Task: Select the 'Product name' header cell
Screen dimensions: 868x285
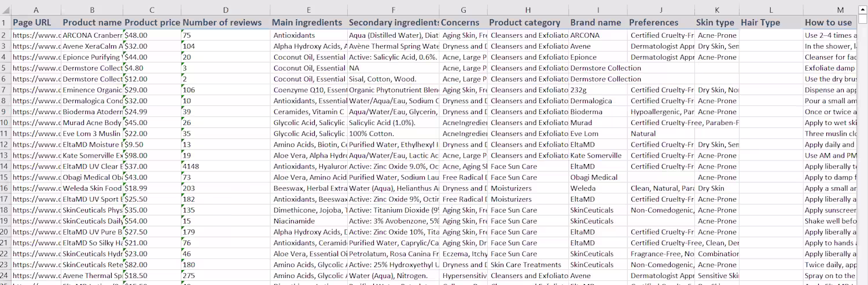Action: pyautogui.click(x=92, y=23)
